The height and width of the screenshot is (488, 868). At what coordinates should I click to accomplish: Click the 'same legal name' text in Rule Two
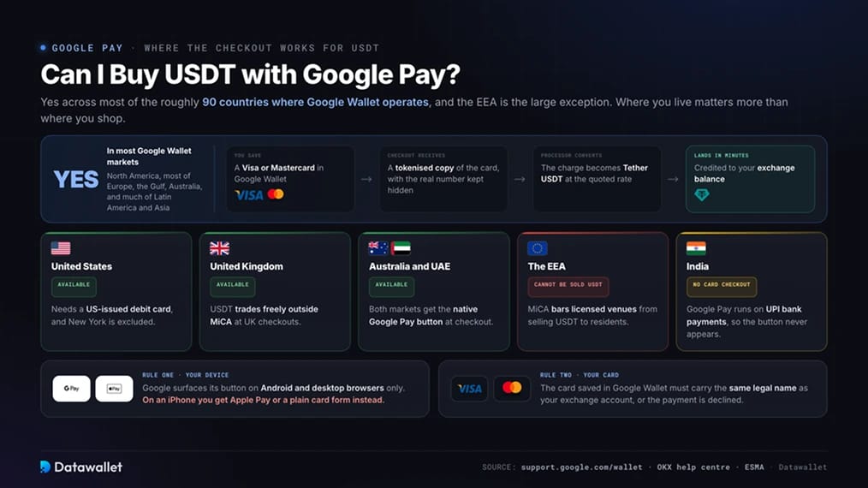762,389
